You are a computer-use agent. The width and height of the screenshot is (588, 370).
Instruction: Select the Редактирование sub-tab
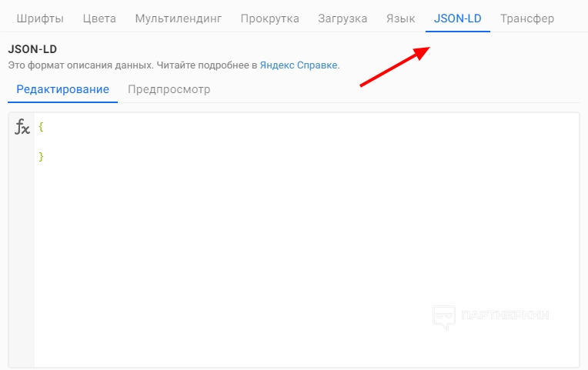coord(62,89)
